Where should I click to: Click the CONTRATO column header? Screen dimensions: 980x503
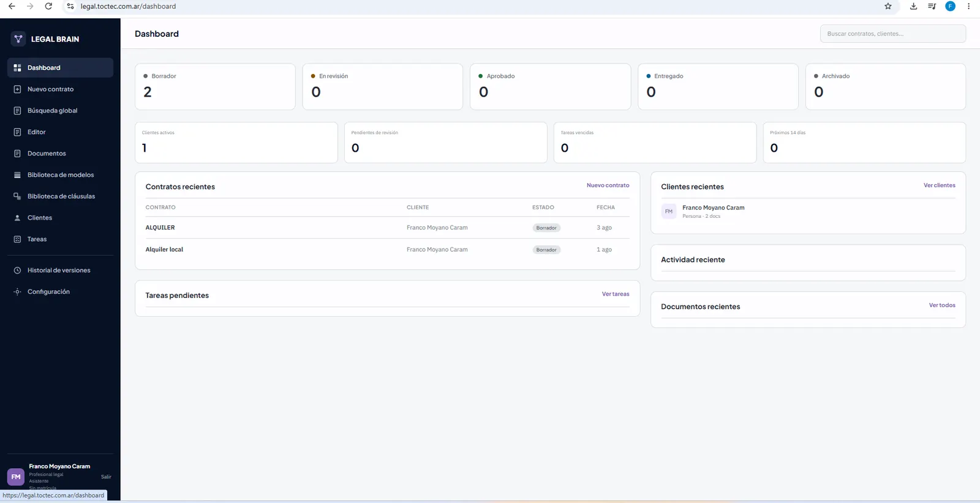pos(160,207)
